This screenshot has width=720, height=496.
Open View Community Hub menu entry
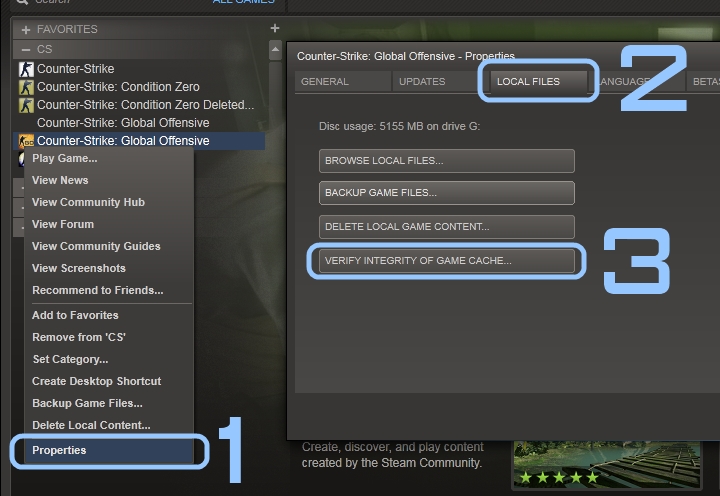click(x=109, y=202)
